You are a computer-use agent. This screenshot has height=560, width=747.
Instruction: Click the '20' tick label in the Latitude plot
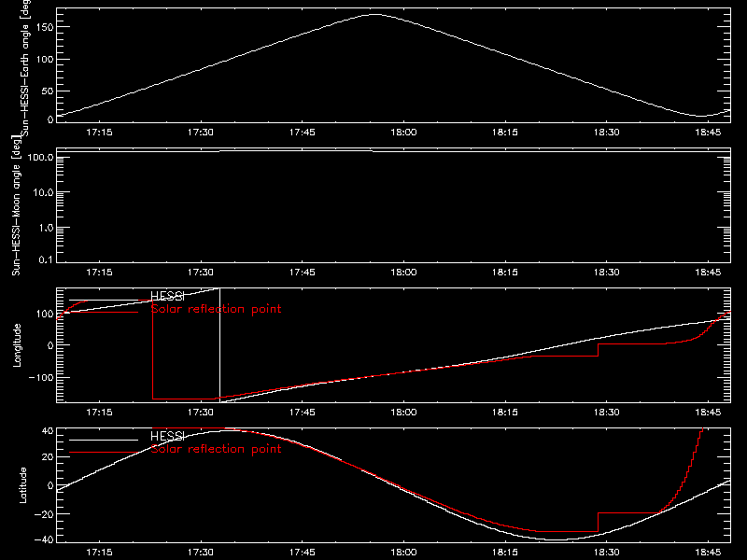[x=48, y=457]
